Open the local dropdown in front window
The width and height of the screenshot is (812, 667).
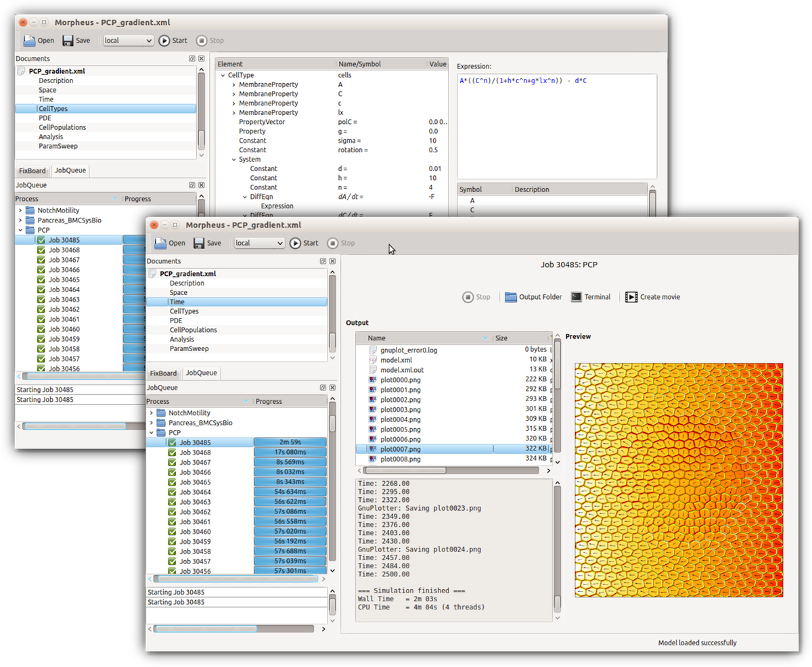point(259,244)
